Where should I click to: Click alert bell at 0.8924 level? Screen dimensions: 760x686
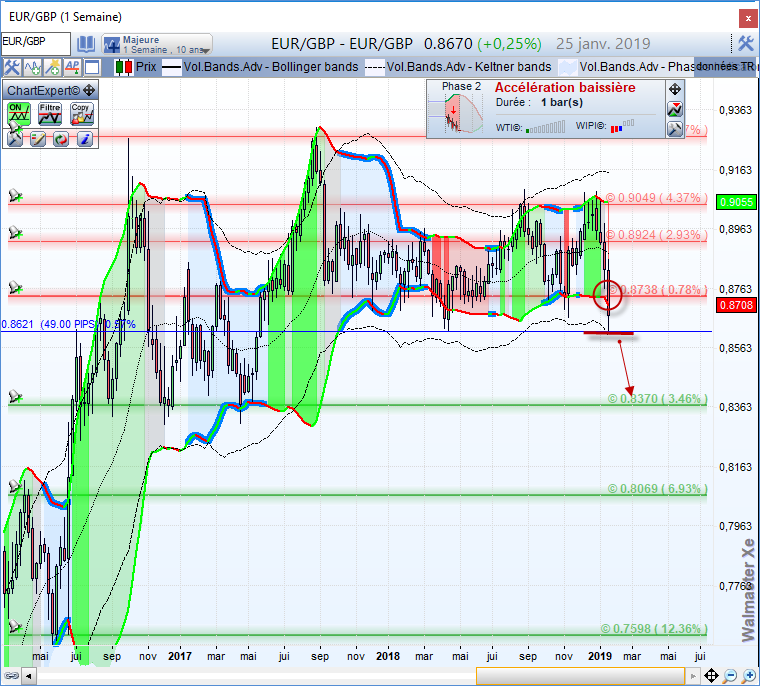15,233
